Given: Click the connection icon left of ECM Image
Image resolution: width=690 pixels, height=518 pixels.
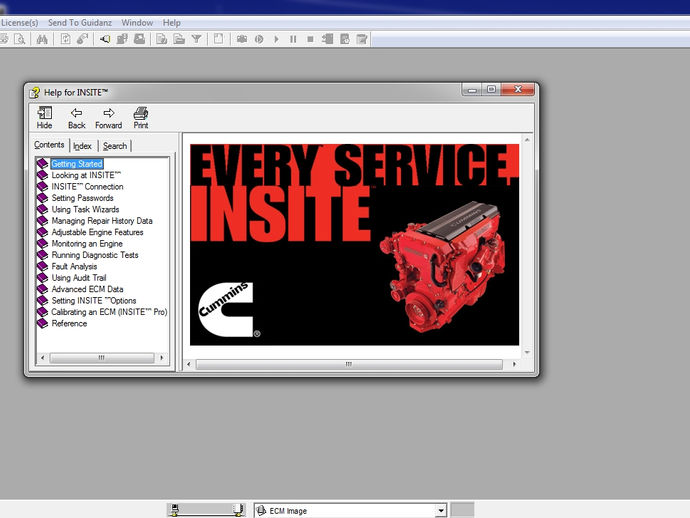Looking at the screenshot, I should tap(261, 511).
